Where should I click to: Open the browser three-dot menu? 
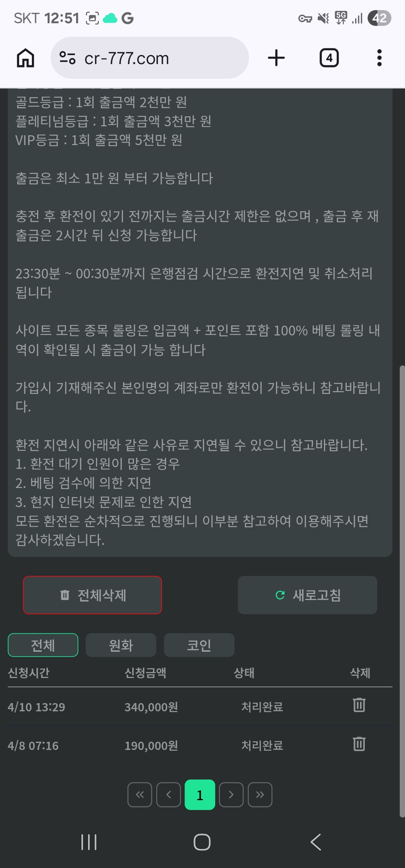(x=379, y=58)
